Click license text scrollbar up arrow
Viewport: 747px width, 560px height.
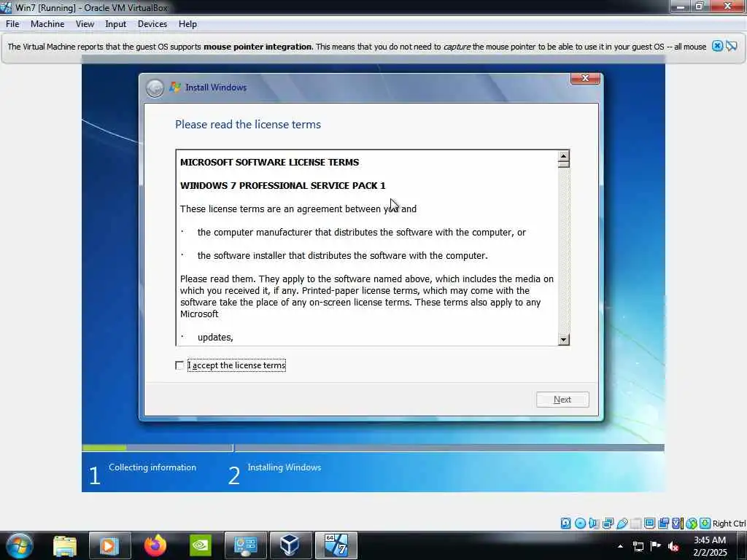564,156
